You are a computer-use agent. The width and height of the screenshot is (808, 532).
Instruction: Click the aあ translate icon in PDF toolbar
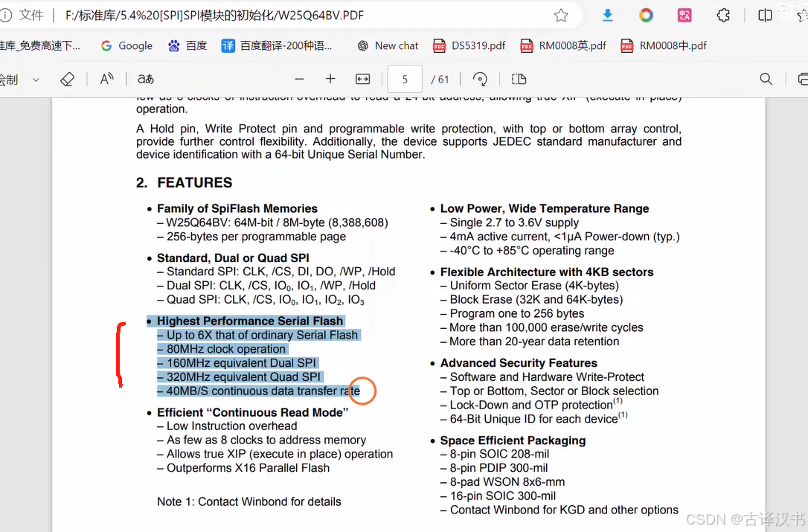[146, 80]
